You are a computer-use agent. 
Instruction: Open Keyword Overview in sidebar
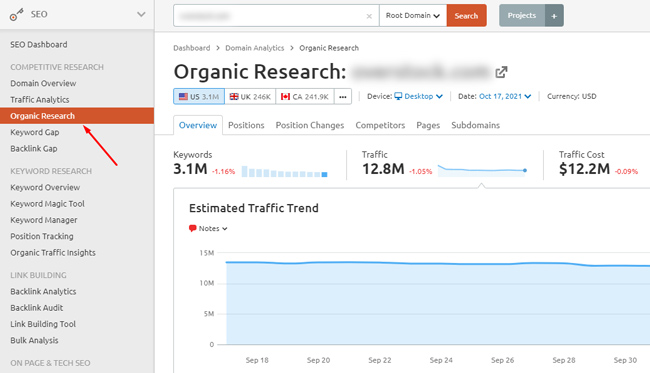tap(45, 187)
